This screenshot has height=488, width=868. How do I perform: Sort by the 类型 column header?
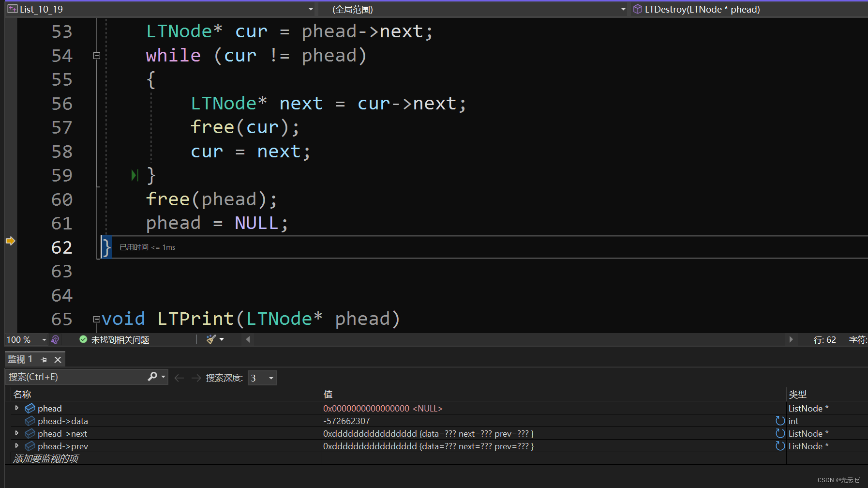[827, 395]
